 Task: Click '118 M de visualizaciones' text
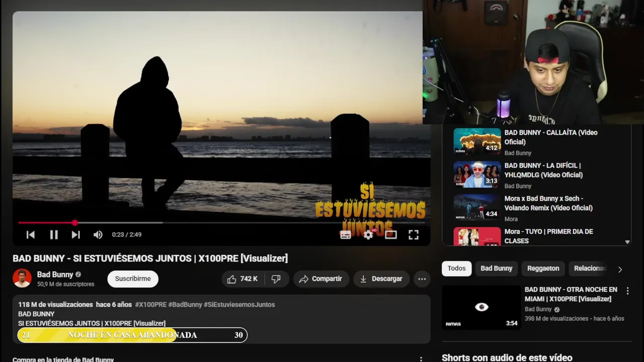pyautogui.click(x=55, y=305)
